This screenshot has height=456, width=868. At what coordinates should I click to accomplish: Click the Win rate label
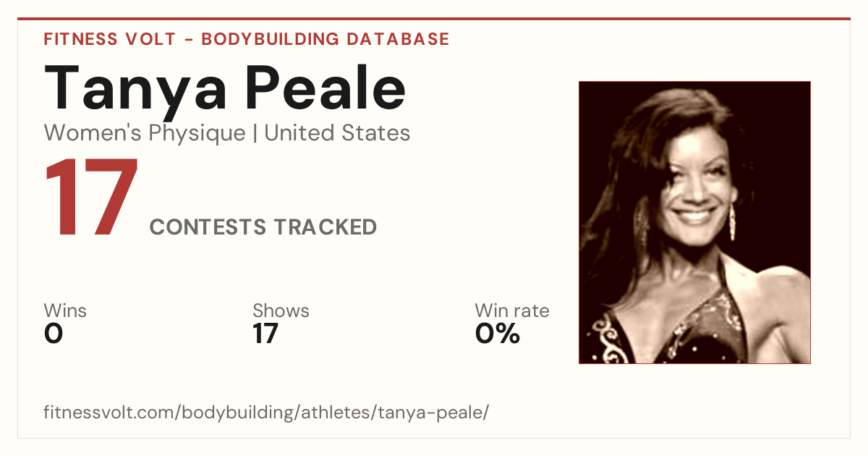(x=512, y=311)
